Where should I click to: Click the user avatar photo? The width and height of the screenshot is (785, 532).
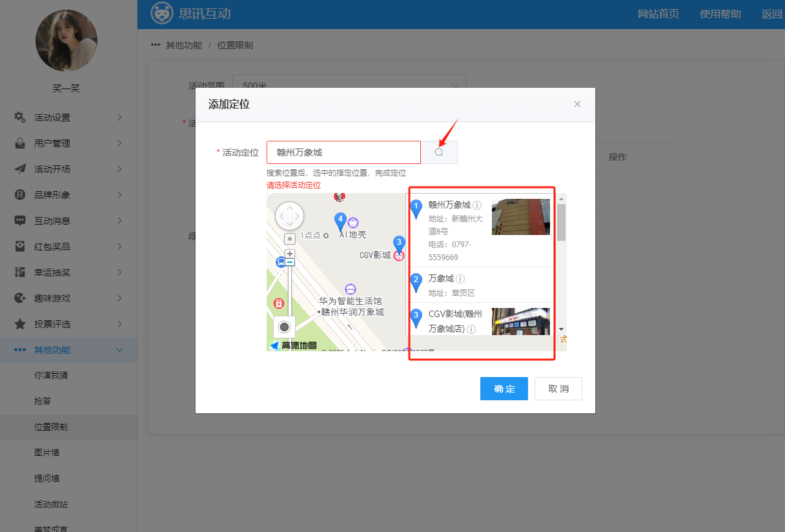point(66,40)
